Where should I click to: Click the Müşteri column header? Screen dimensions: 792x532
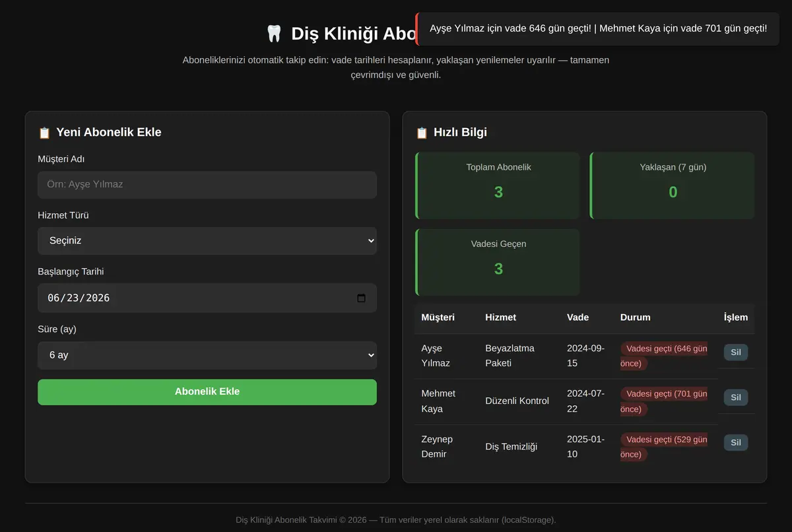click(x=438, y=317)
